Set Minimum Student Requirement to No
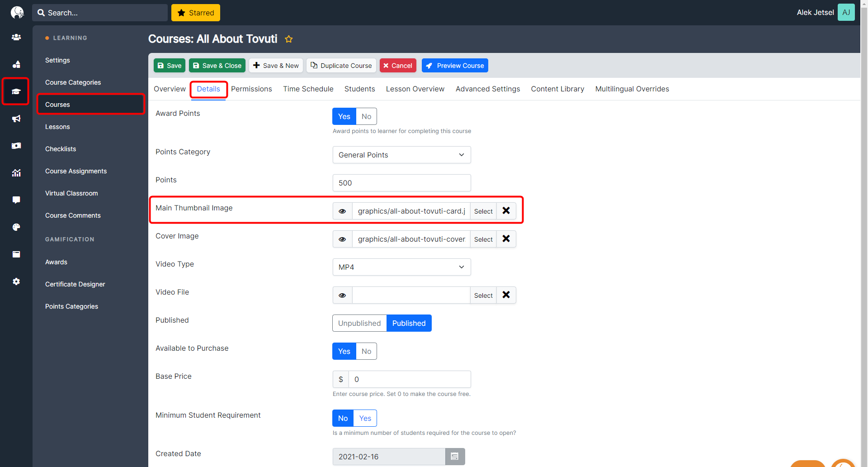The width and height of the screenshot is (868, 467). click(x=343, y=418)
